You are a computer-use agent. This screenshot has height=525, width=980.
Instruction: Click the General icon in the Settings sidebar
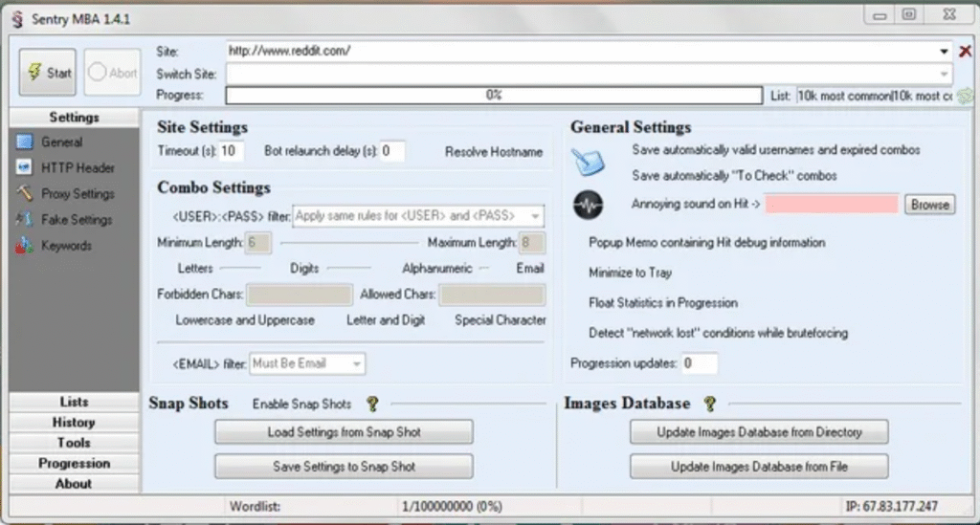coord(24,142)
